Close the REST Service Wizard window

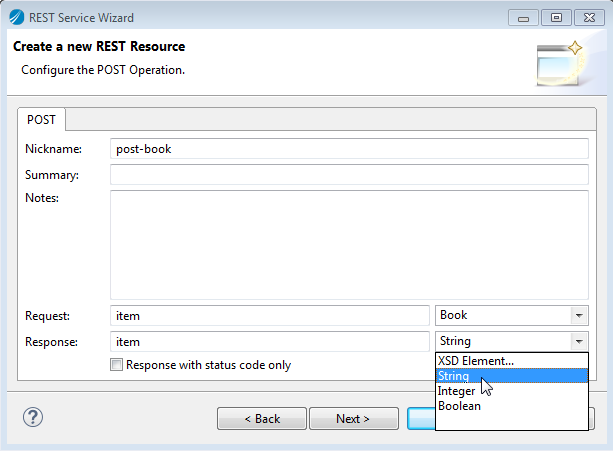click(x=589, y=18)
